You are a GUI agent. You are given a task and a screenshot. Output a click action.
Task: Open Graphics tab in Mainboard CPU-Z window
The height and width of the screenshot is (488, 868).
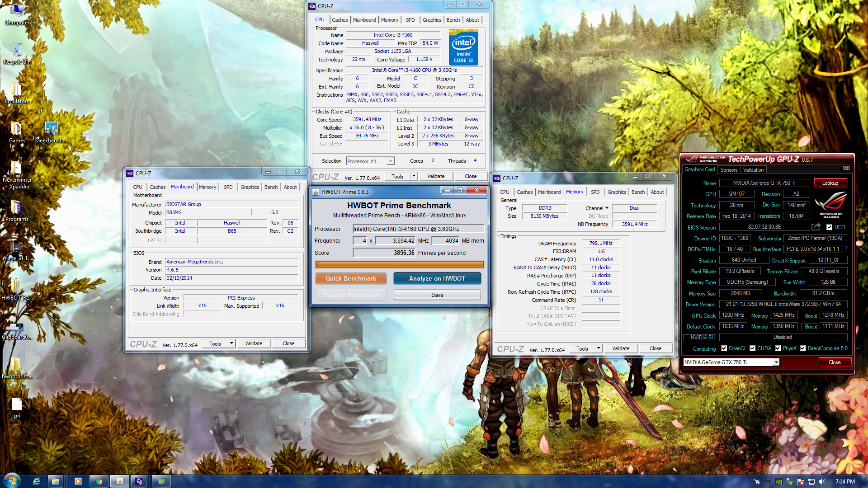pyautogui.click(x=250, y=187)
